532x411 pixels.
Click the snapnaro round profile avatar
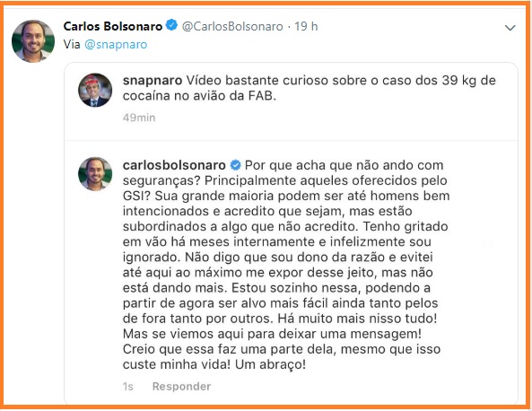[95, 90]
